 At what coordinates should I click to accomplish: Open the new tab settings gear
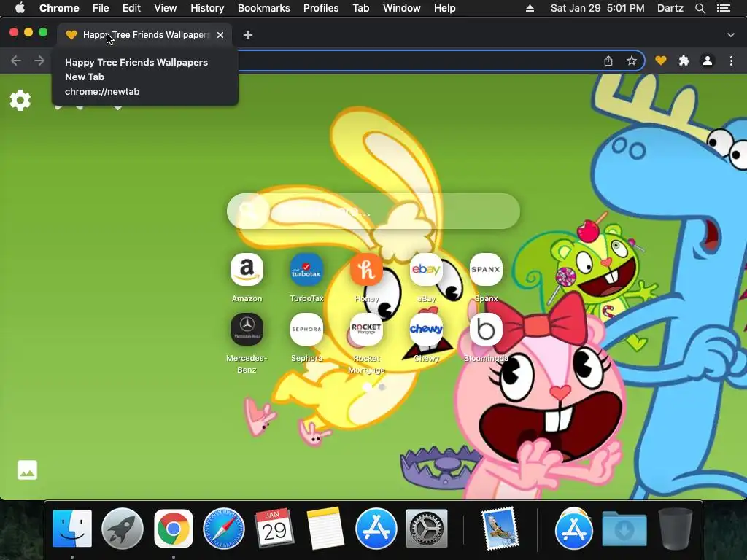point(20,101)
